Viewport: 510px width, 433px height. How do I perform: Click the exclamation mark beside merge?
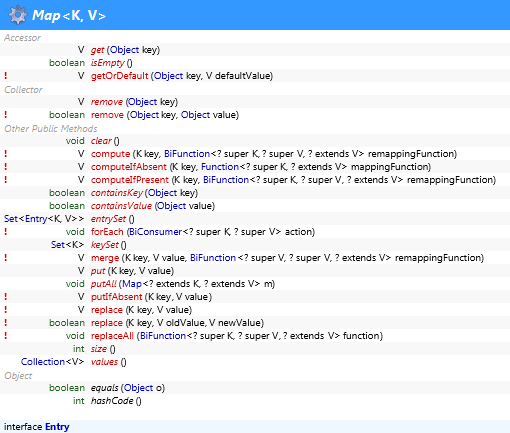pos(6,258)
